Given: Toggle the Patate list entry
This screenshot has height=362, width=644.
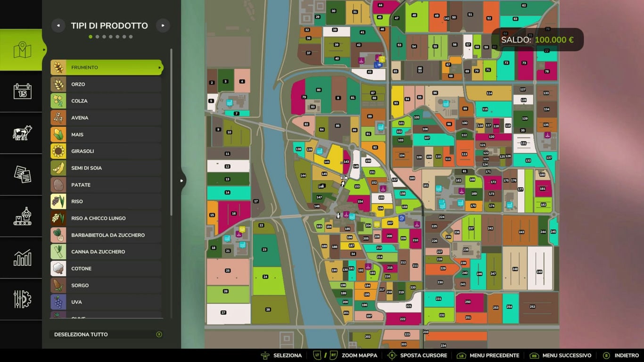Looking at the screenshot, I should pos(107,185).
